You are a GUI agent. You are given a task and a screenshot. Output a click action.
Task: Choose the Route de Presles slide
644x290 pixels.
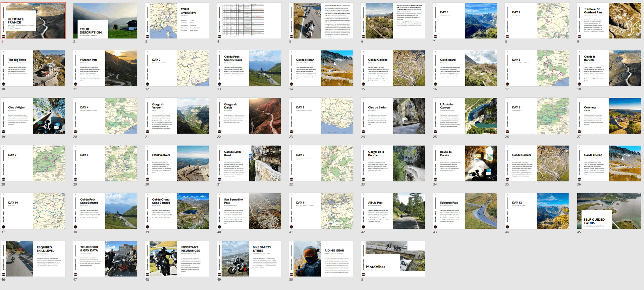point(465,163)
